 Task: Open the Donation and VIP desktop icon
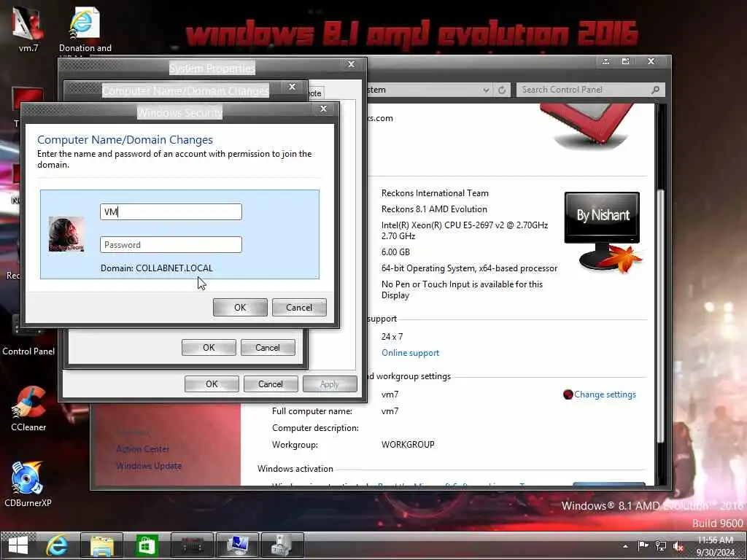(x=85, y=28)
